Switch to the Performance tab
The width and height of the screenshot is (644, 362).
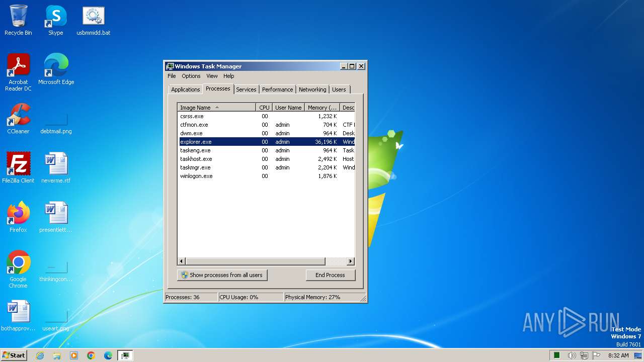click(x=277, y=89)
